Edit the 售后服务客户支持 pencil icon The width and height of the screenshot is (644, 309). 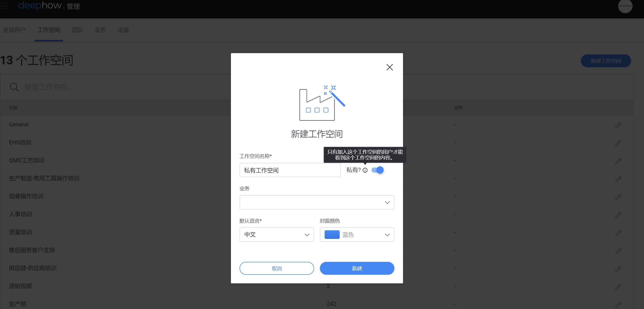click(618, 251)
